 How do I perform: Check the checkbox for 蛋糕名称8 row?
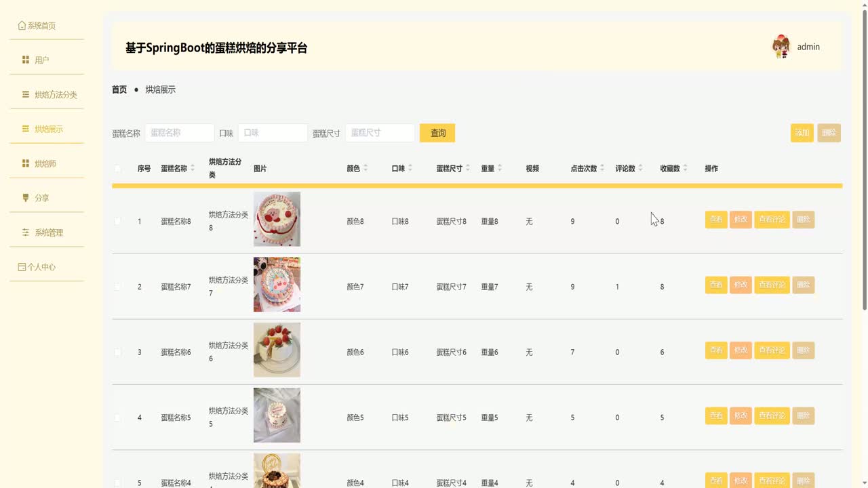pyautogui.click(x=117, y=220)
